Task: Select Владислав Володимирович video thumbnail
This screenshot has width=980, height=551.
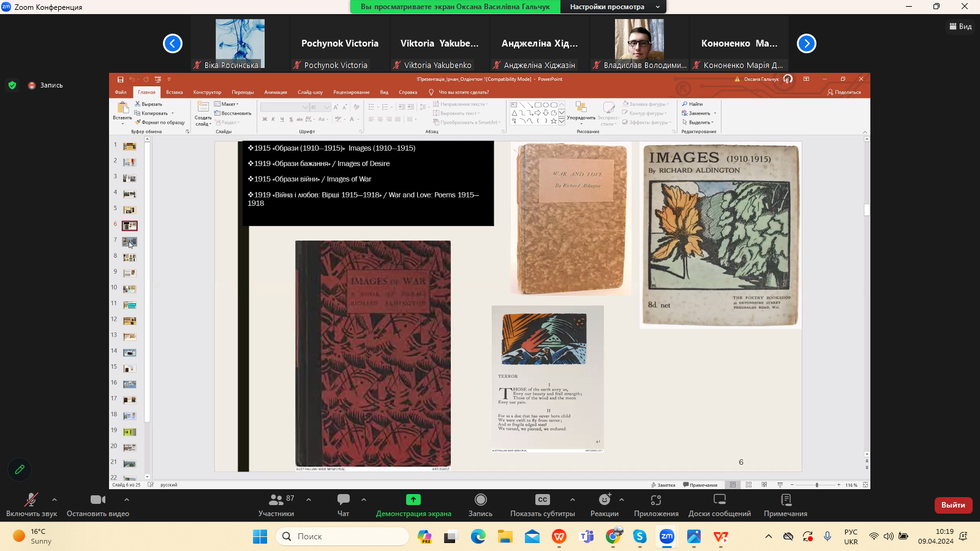Action: [639, 40]
